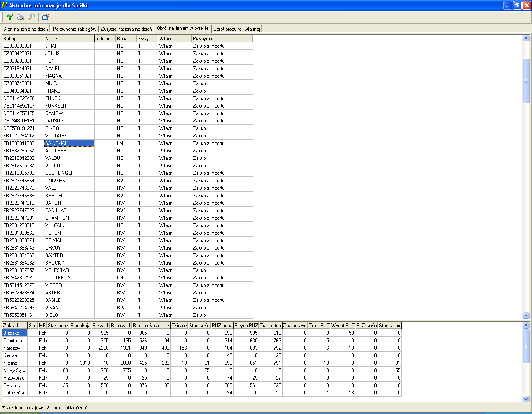This screenshot has width=532, height=414.
Task: Click the 'Rasa' column header
Action: [x=126, y=39]
